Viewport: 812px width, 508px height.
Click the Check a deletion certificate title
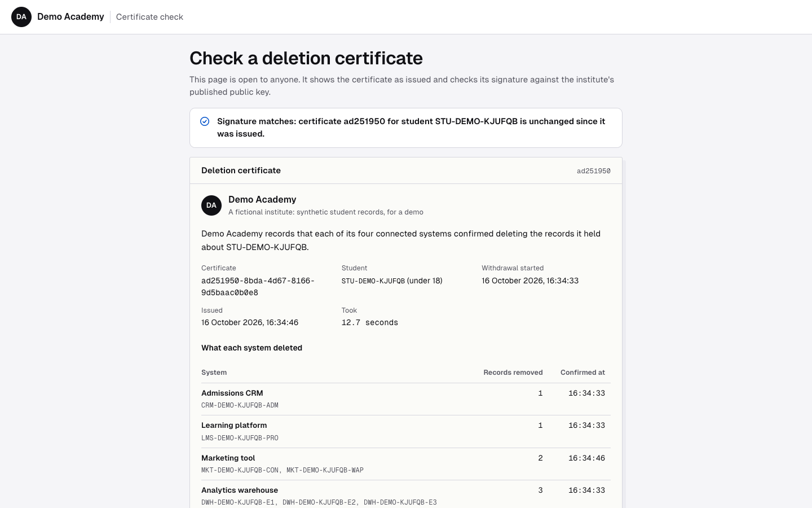click(x=306, y=58)
